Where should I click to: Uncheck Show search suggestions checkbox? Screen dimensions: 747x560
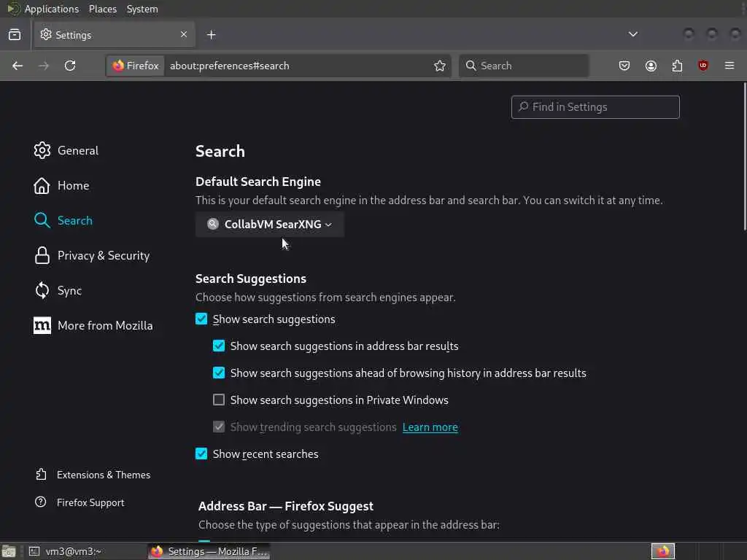coord(201,319)
